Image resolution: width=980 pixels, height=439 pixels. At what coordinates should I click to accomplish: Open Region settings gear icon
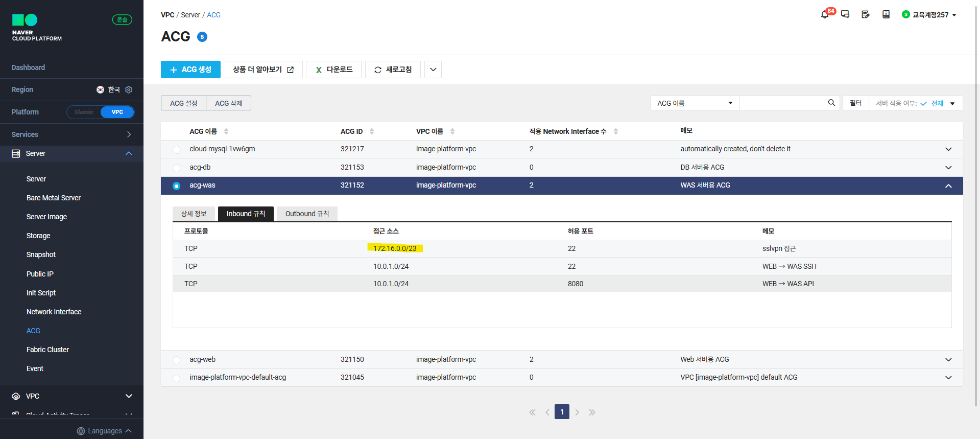pos(129,89)
